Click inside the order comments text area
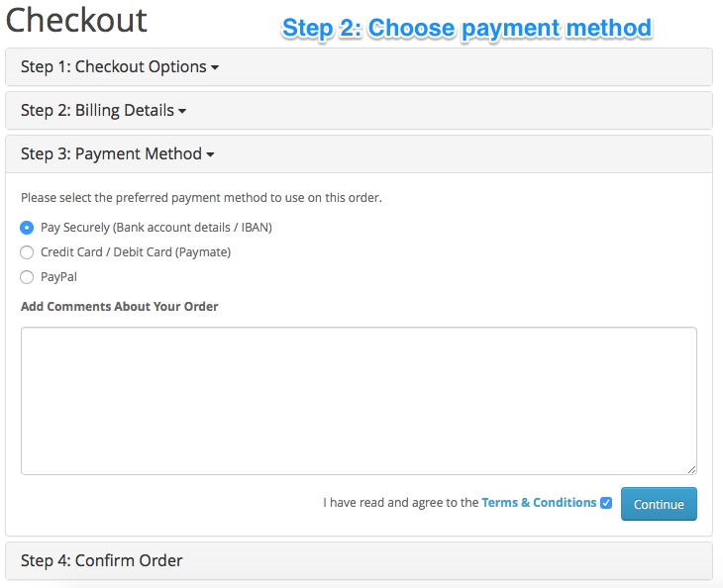The height and width of the screenshot is (588, 723). pyautogui.click(x=359, y=401)
